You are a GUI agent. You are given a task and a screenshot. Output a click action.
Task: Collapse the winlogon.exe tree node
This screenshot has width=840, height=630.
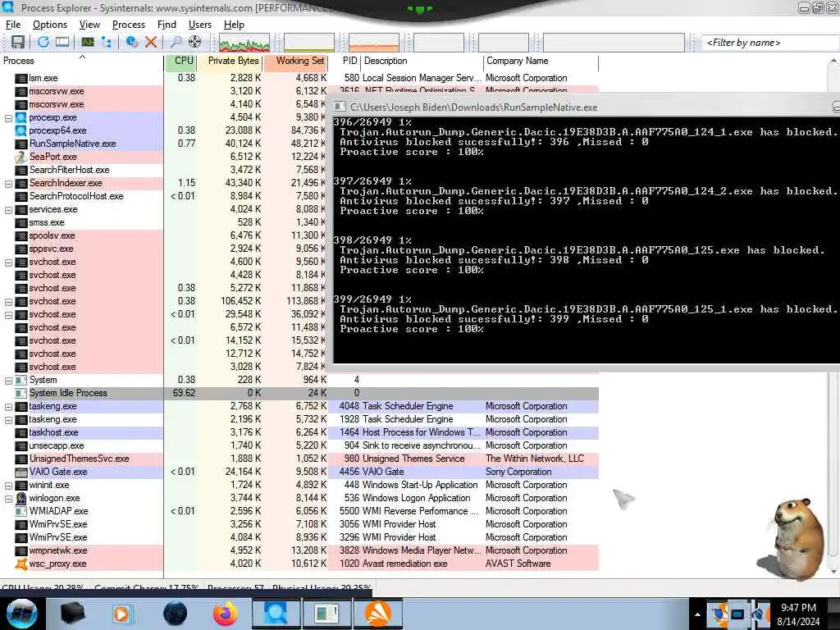point(8,498)
